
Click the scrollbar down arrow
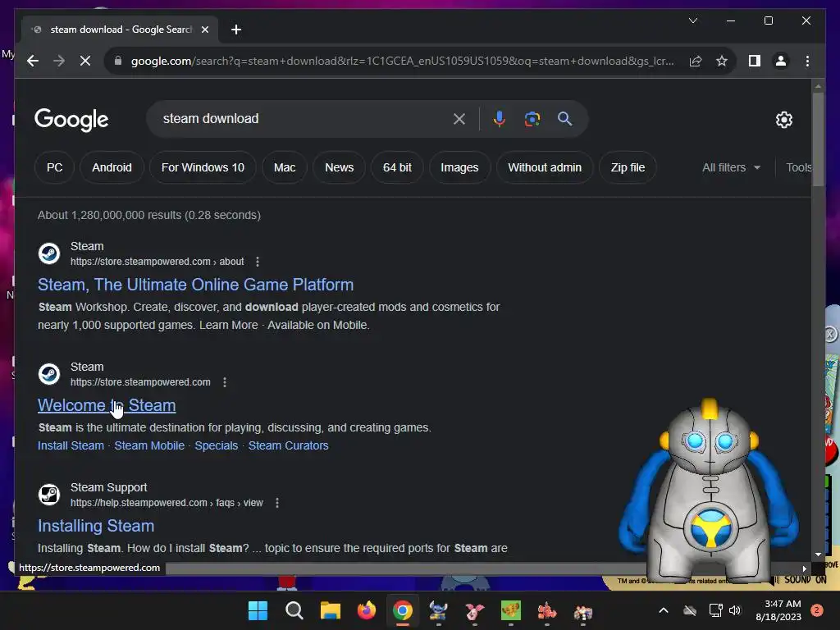[x=818, y=555]
